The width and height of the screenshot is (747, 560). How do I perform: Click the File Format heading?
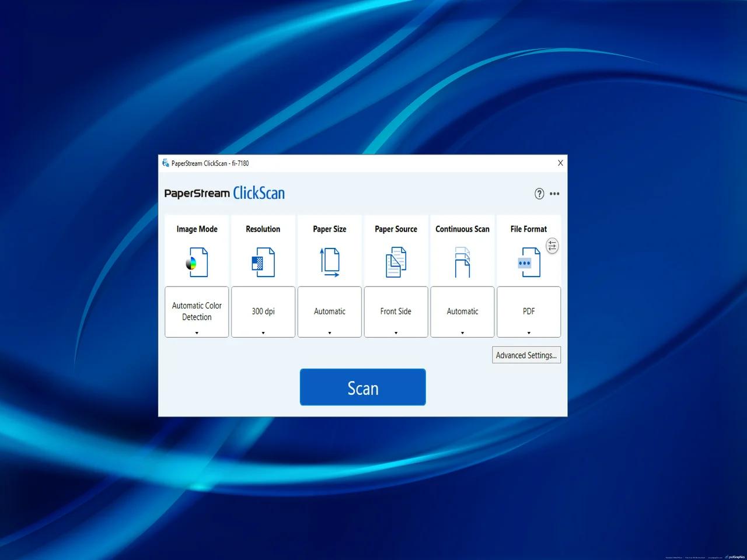[x=529, y=229]
